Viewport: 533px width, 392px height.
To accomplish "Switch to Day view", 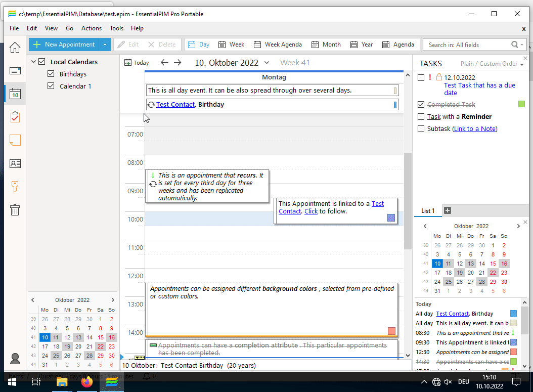I will coord(199,45).
